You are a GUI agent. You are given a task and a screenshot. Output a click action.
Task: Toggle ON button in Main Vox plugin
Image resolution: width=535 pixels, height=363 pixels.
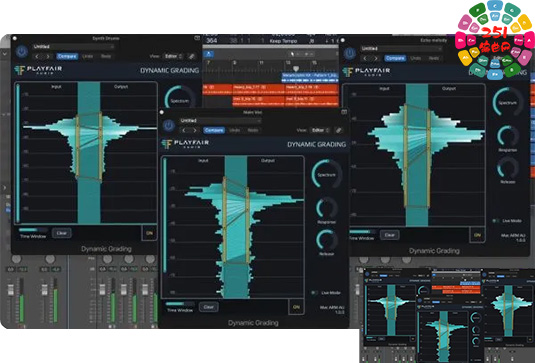click(x=297, y=307)
